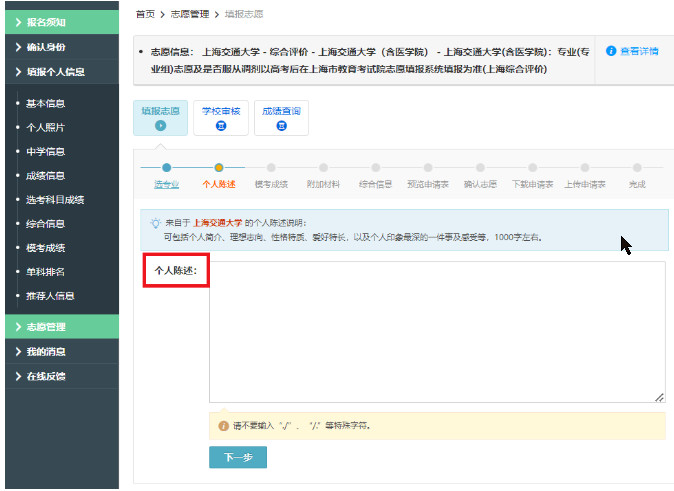The width and height of the screenshot is (674, 491).
Task: Click the red 上海交通大学 text in hint
Action: (218, 223)
